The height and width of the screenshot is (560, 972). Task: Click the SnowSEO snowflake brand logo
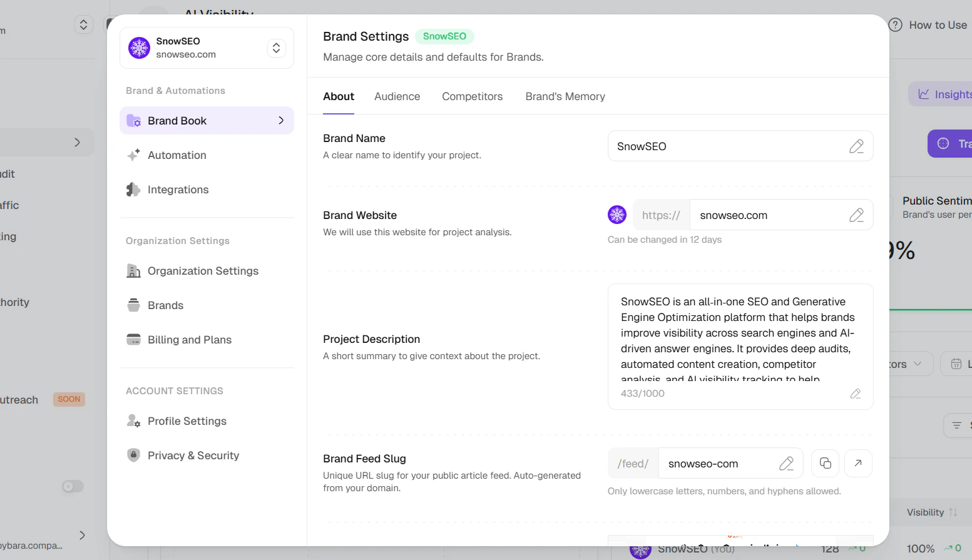coord(139,48)
